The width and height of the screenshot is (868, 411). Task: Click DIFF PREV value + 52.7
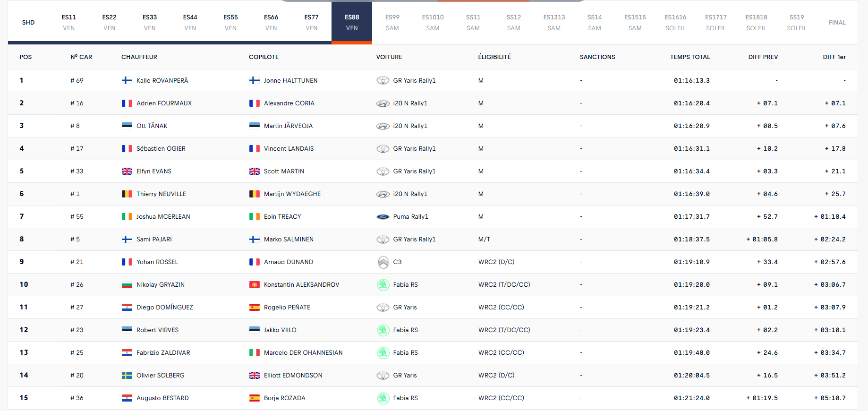click(x=767, y=216)
